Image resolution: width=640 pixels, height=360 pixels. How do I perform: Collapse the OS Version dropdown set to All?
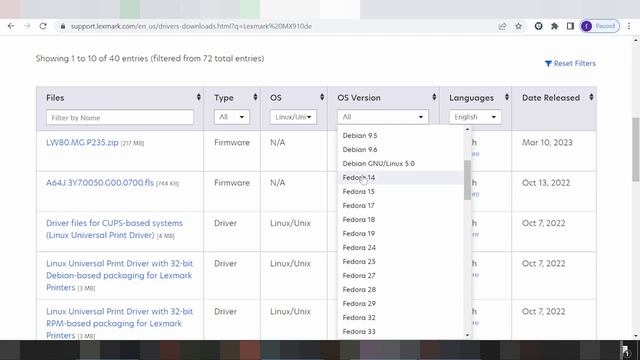pos(382,117)
